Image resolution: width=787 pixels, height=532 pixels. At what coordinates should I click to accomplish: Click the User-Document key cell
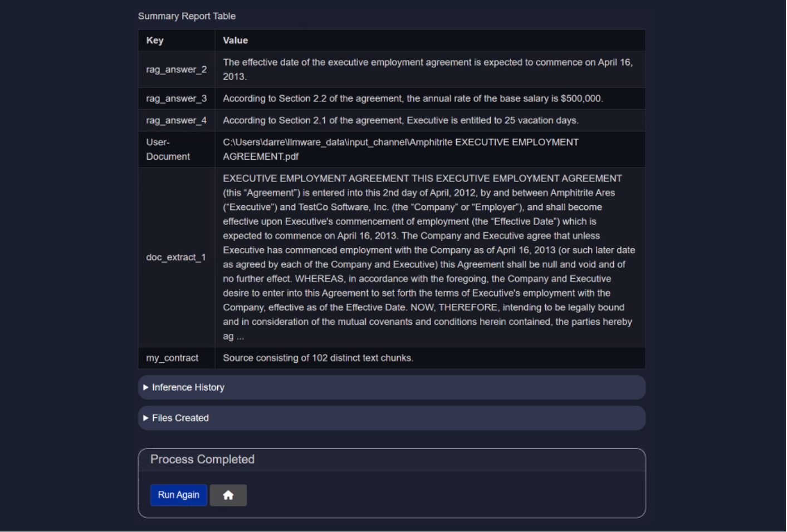tap(168, 149)
